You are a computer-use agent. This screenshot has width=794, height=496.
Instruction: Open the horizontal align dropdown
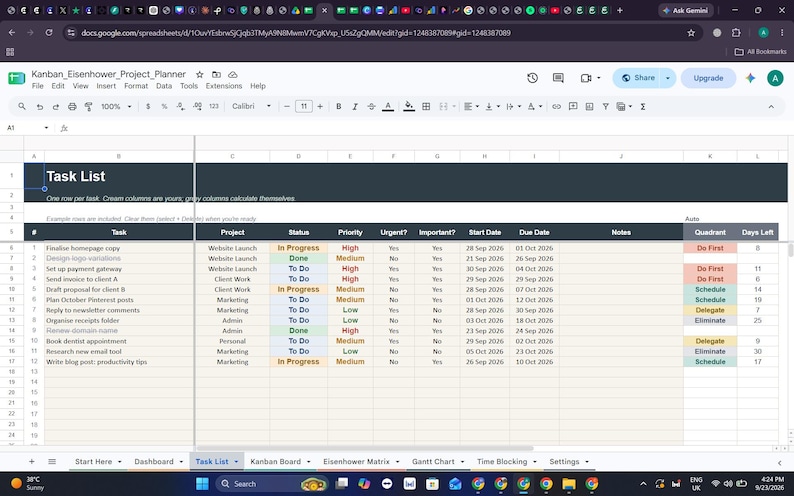471,106
